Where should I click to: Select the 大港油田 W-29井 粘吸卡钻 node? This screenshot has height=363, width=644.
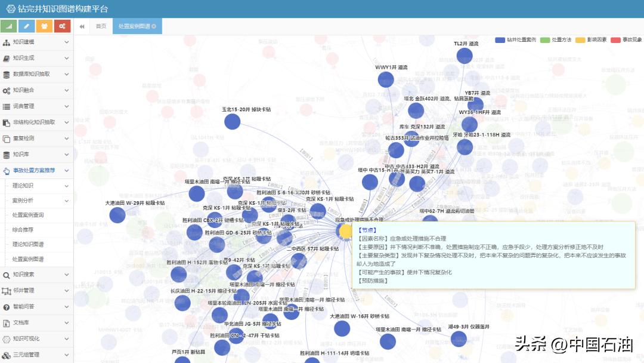point(117,215)
